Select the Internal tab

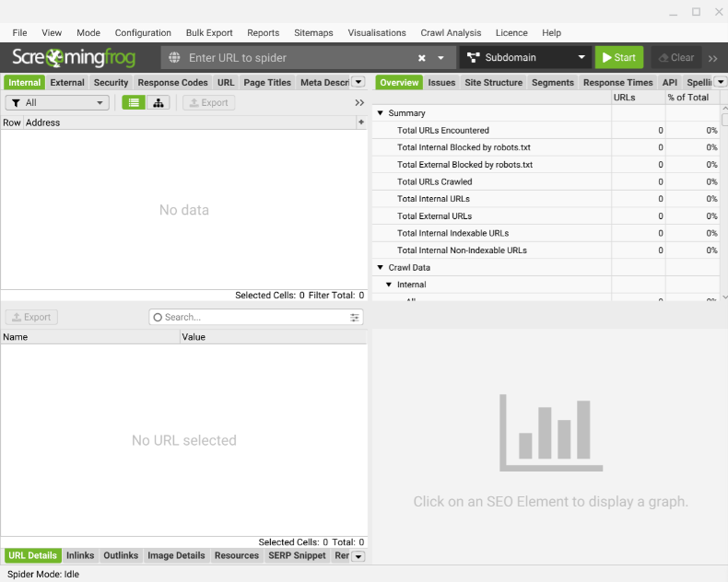pos(25,83)
